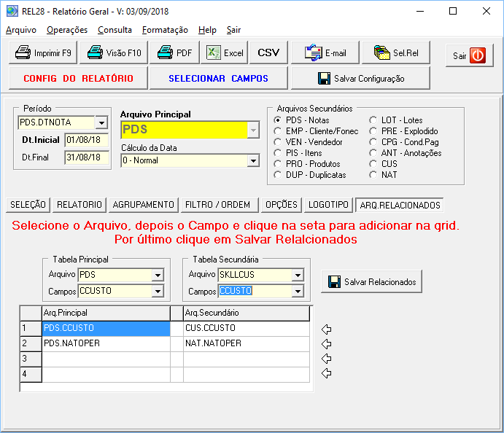The image size is (504, 433).
Task: Export the report as CSV
Action: [268, 52]
